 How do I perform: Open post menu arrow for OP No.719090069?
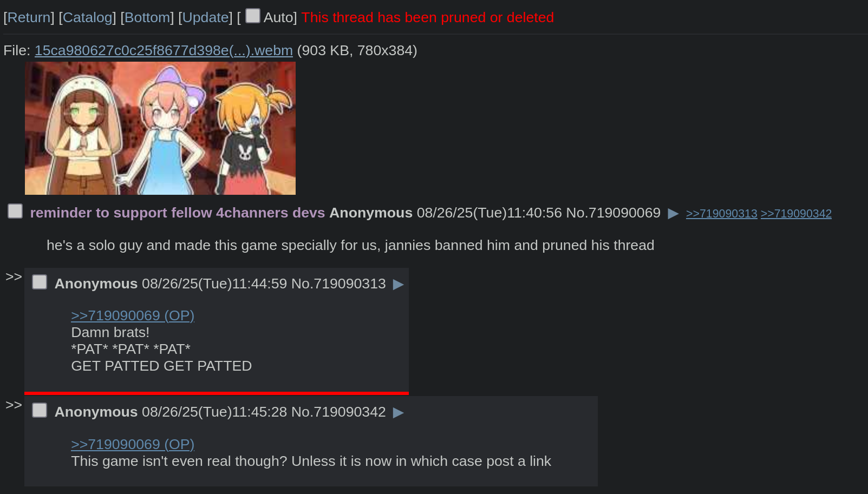click(673, 214)
